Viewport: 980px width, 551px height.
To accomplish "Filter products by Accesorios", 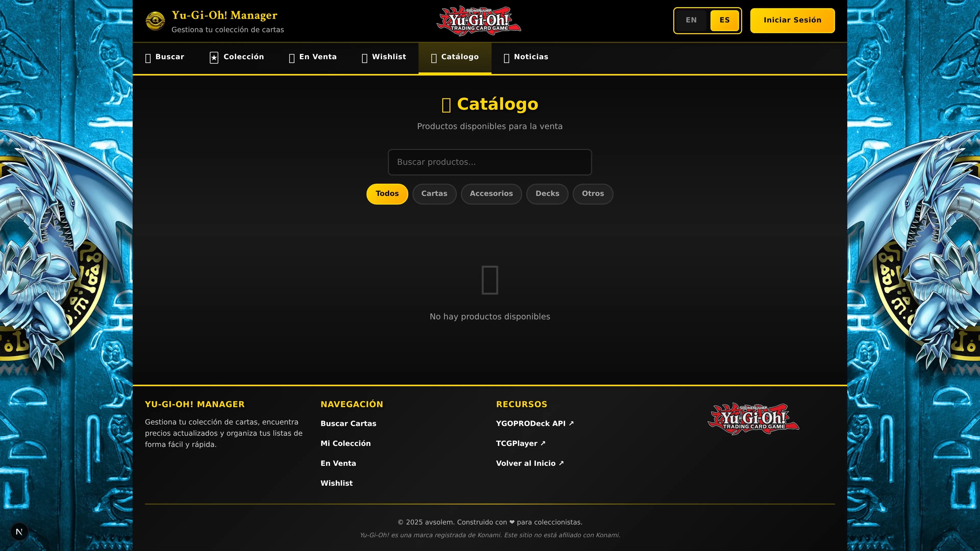I will tap(491, 194).
